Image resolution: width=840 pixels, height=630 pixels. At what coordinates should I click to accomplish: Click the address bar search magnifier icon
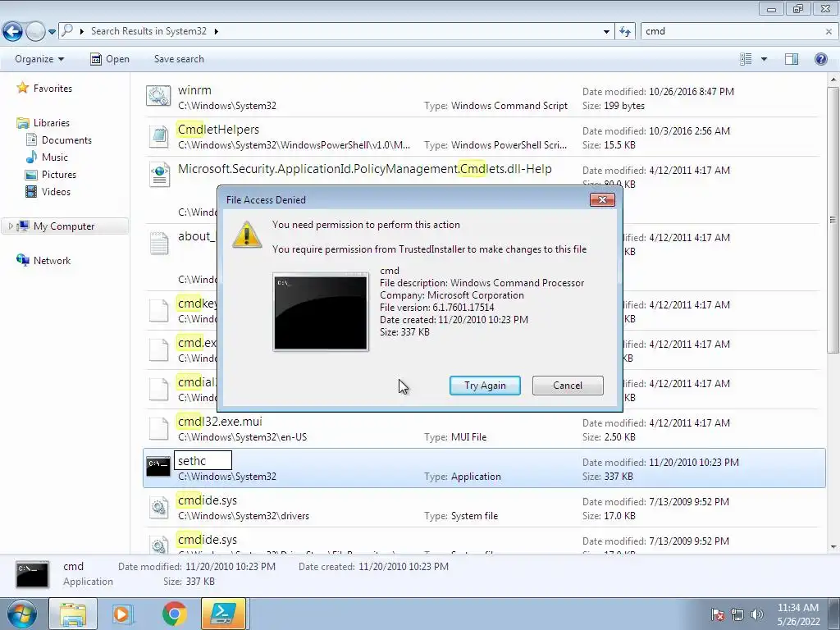point(67,30)
